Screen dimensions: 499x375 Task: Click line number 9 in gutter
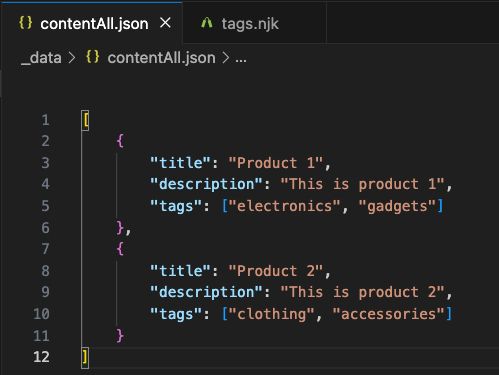(46, 292)
